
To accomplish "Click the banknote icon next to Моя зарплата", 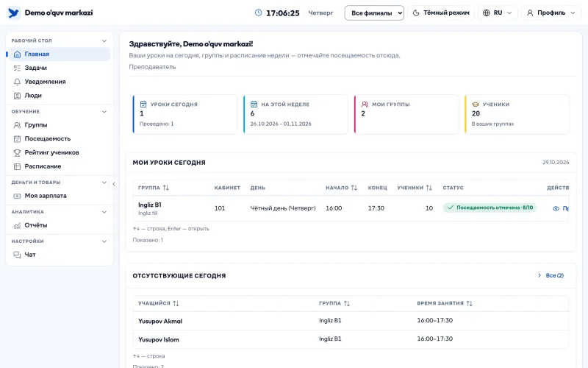I will pos(17,196).
